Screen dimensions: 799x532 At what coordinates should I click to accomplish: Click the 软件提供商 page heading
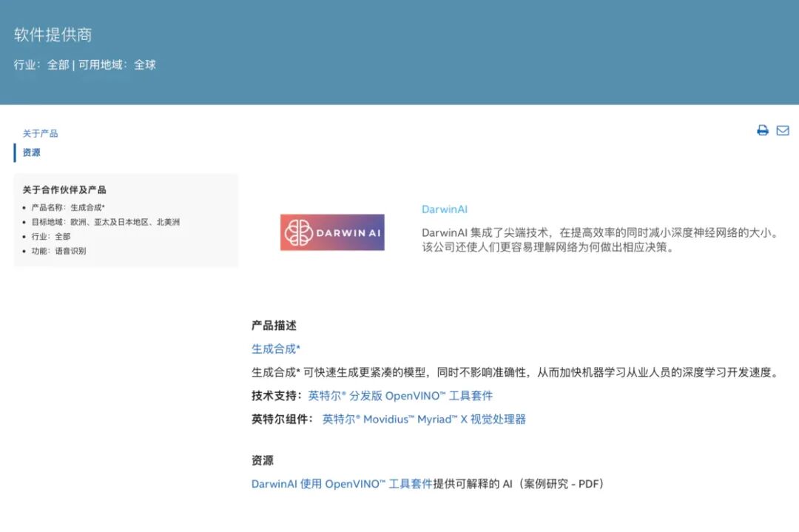[53, 35]
